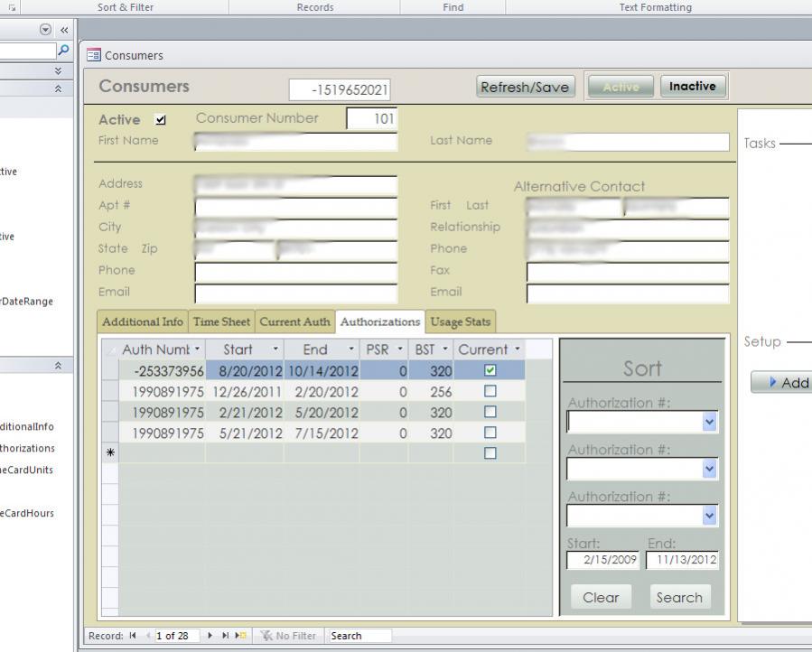Create a new blank record
812x652 pixels.
240,636
